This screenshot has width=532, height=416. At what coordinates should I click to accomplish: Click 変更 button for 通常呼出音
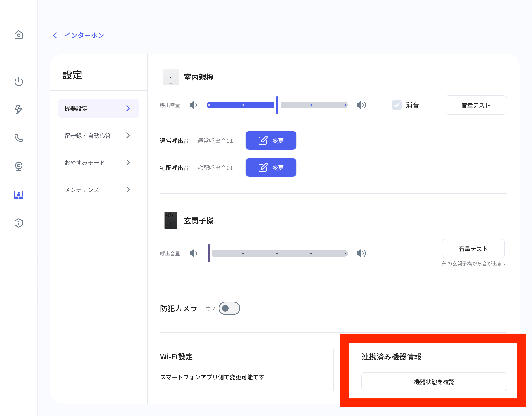point(271,140)
